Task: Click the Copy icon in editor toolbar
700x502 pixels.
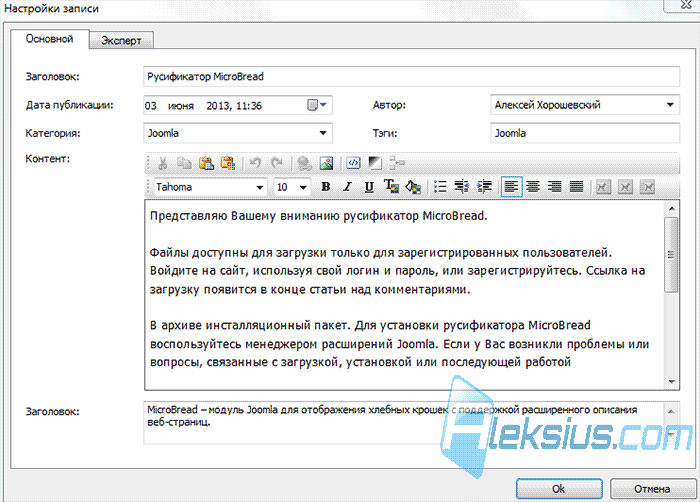Action: click(x=184, y=163)
